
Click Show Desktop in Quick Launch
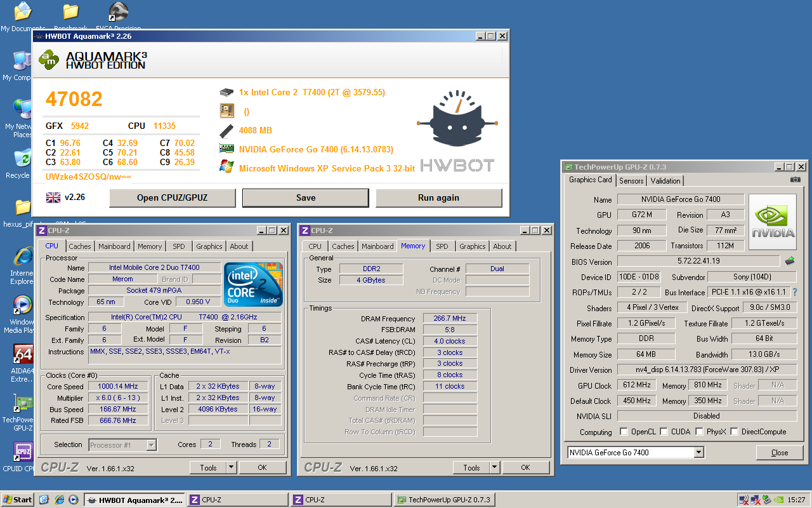[x=44, y=500]
